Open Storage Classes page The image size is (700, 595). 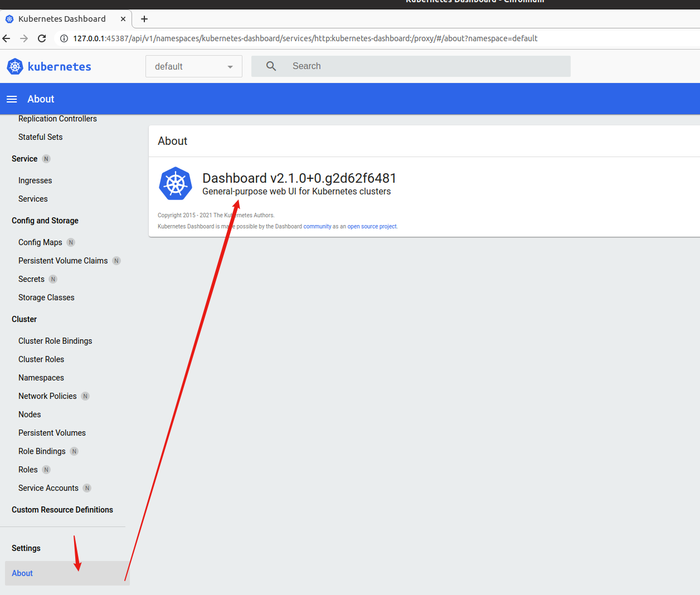46,297
